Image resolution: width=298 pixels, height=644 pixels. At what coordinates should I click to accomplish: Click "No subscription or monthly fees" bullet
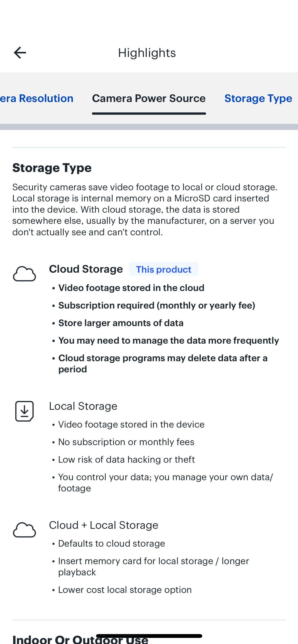pyautogui.click(x=126, y=442)
